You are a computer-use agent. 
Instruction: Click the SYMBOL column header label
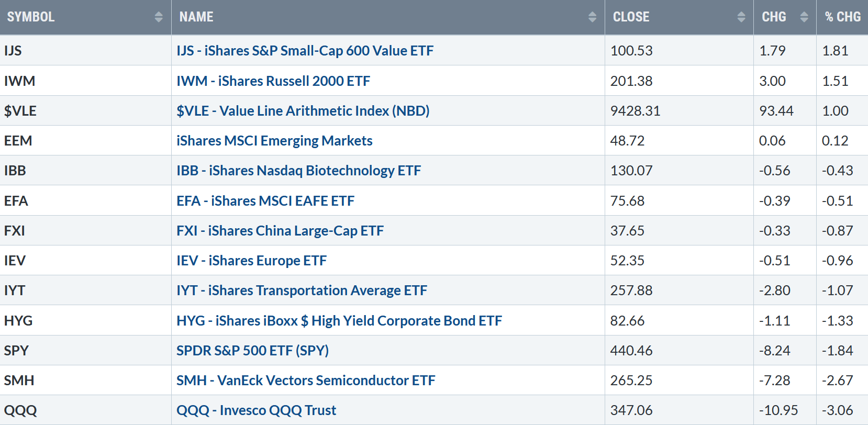pyautogui.click(x=31, y=17)
